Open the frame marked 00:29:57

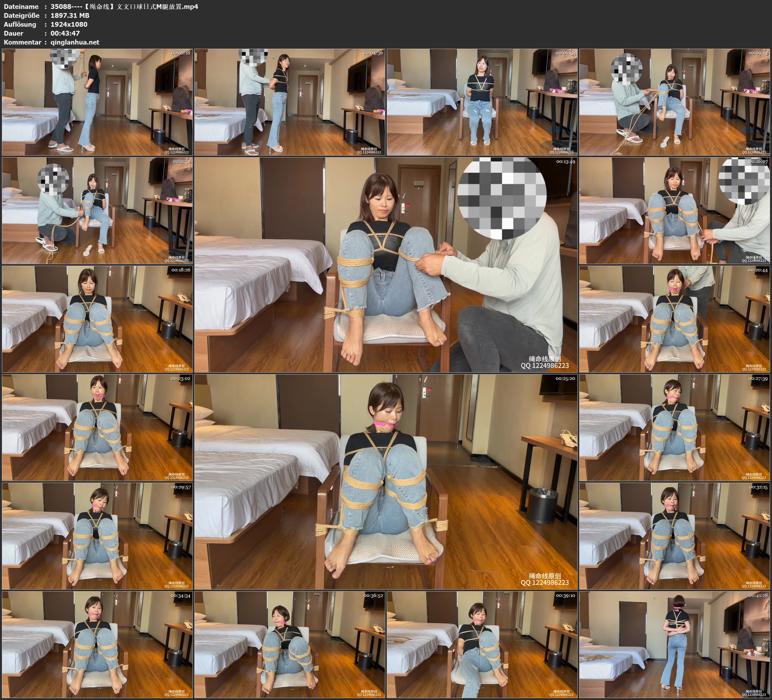click(x=97, y=536)
